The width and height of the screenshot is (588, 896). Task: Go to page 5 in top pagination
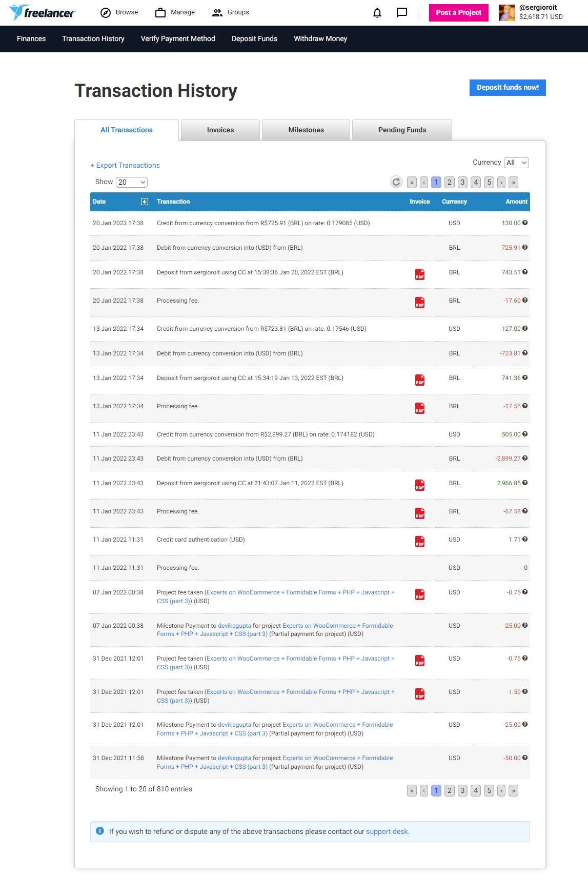[x=490, y=182]
